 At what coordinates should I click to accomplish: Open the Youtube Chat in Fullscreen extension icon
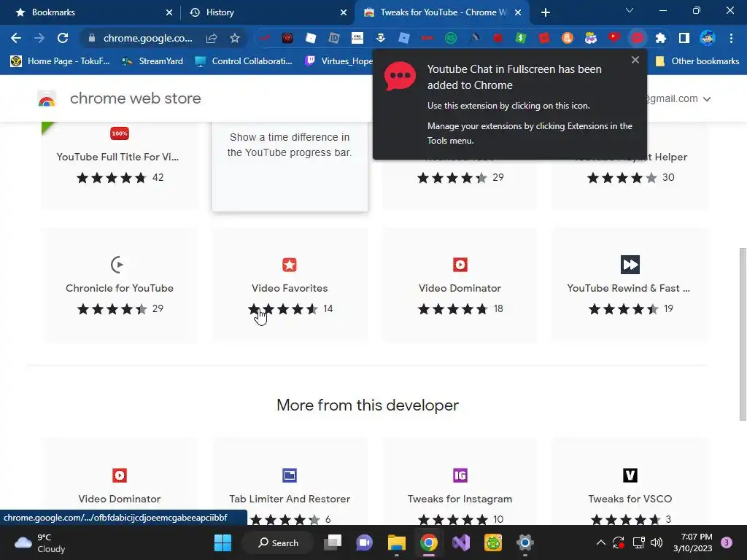pyautogui.click(x=638, y=38)
